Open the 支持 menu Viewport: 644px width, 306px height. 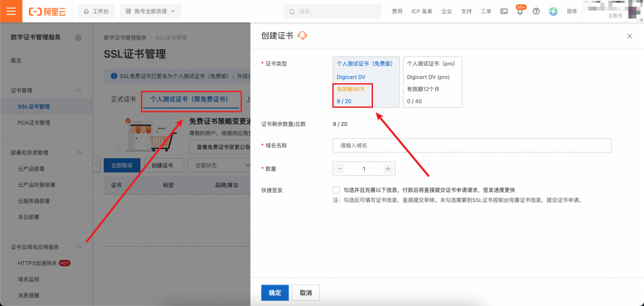466,11
